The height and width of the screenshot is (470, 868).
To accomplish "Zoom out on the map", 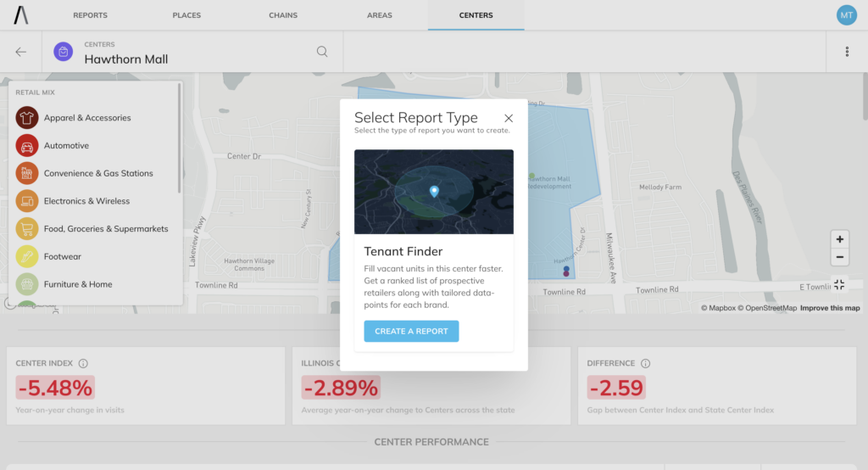I will (840, 257).
